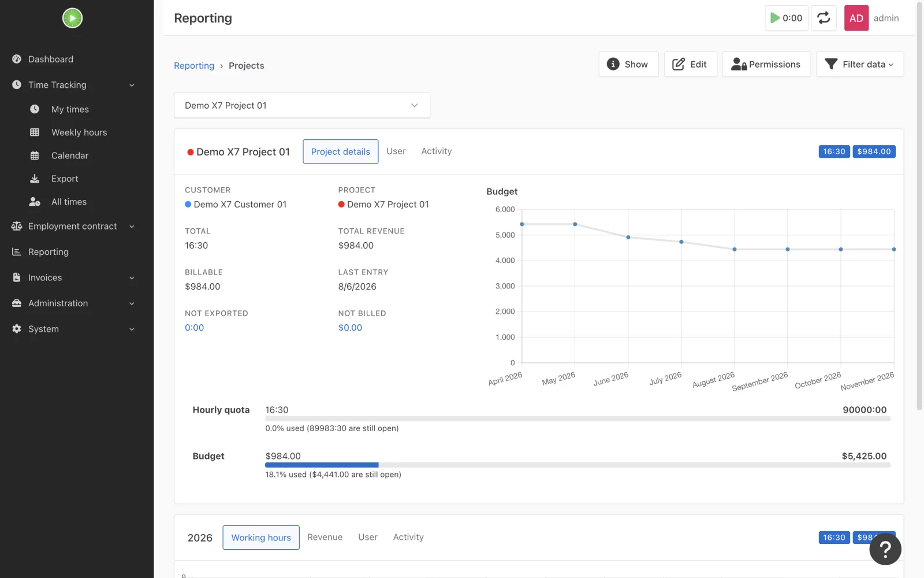
Task: Click the $984.00 badge in project header
Action: coord(874,151)
